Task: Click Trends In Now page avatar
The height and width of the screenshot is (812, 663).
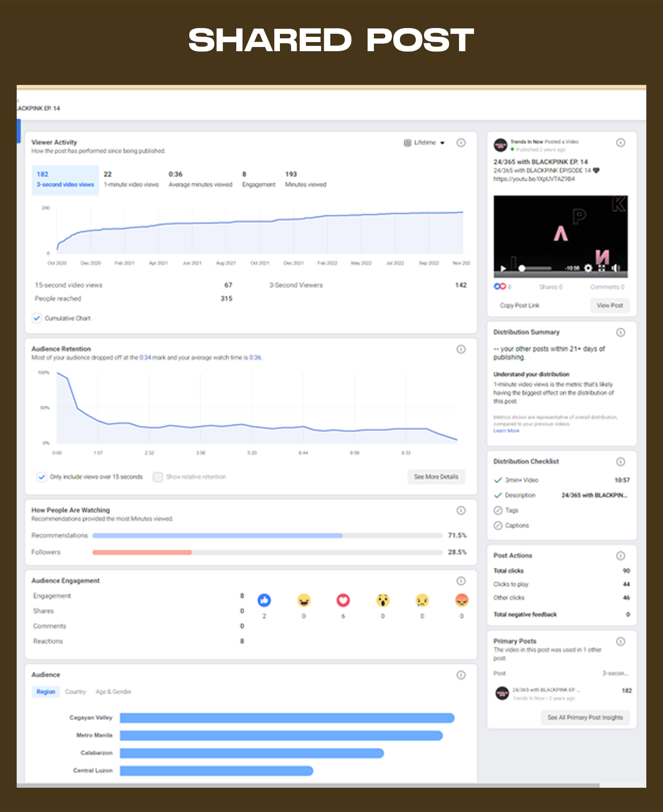Action: click(500, 145)
